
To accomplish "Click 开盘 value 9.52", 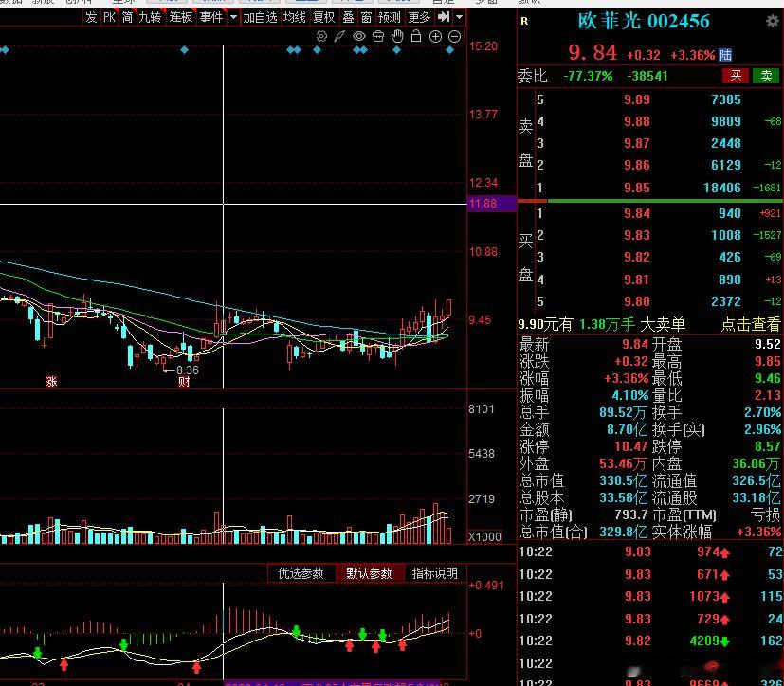I will coord(768,344).
